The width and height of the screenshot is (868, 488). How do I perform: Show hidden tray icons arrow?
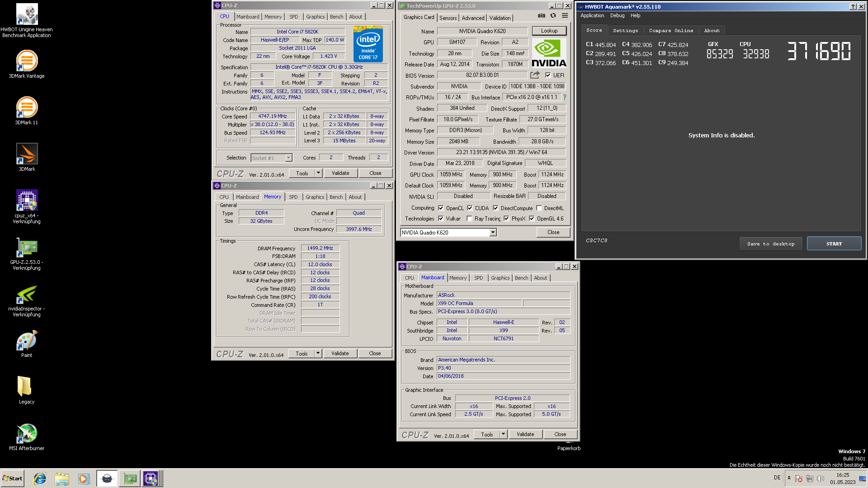(789, 478)
